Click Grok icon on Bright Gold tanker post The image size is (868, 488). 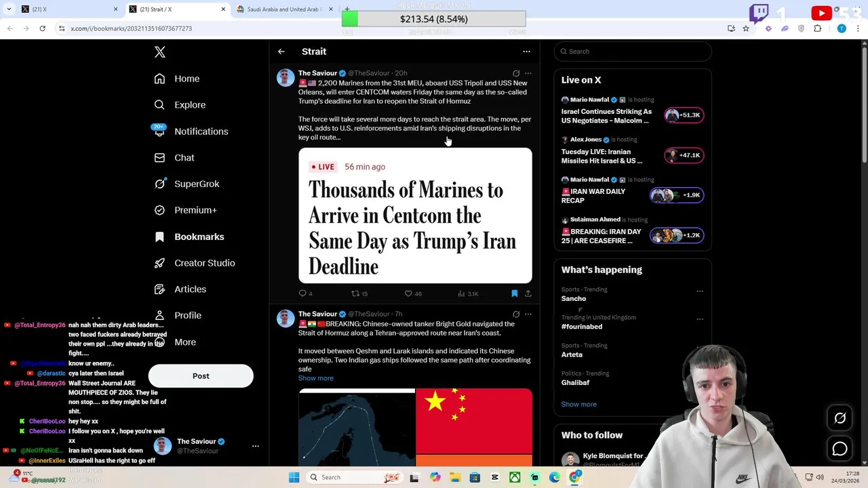tap(516, 314)
